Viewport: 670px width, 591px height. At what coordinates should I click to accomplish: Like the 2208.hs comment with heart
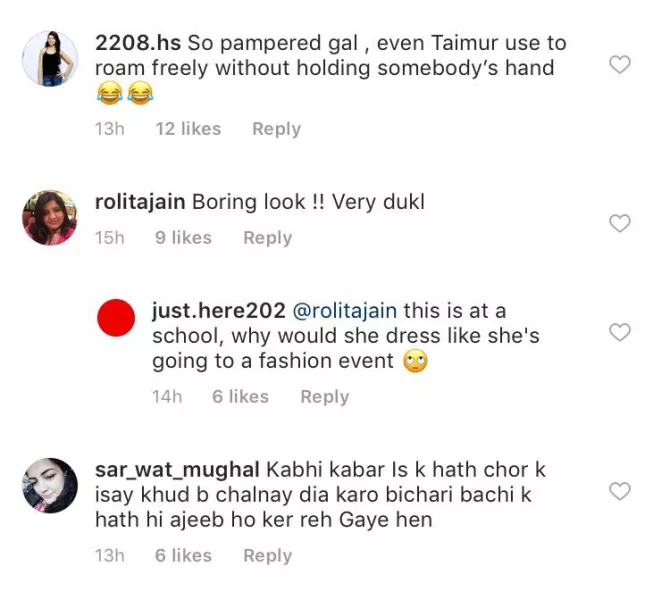tap(620, 66)
